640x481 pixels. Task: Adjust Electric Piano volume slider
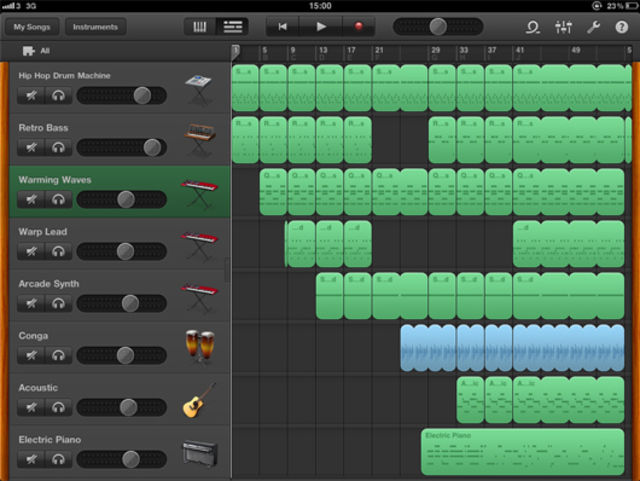click(x=122, y=459)
